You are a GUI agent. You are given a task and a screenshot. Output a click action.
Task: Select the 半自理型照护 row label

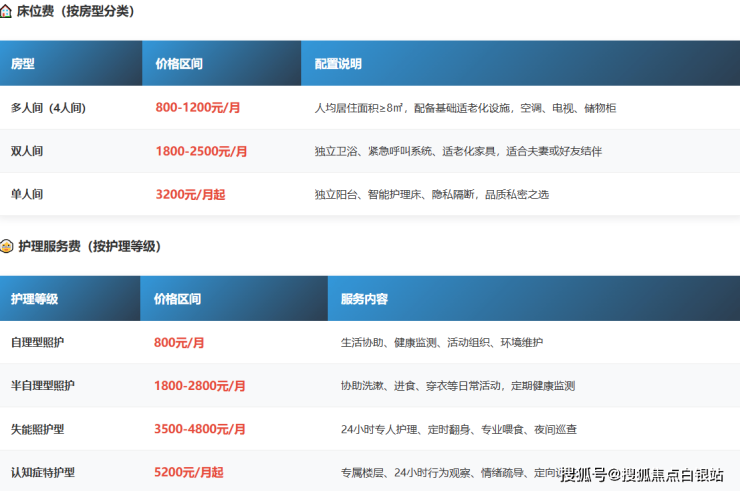point(43,385)
